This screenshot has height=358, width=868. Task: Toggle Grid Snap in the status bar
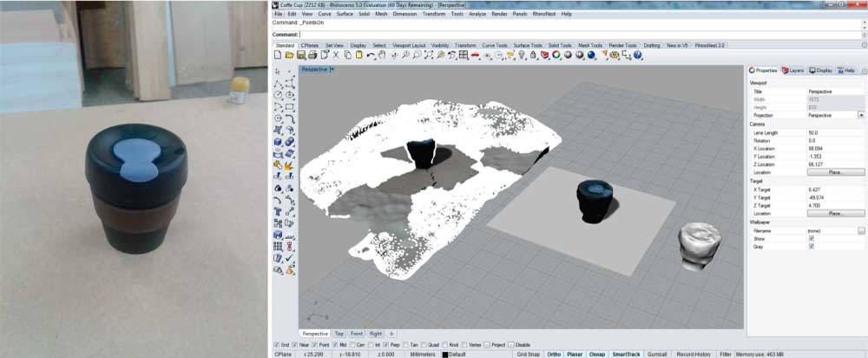tap(527, 355)
